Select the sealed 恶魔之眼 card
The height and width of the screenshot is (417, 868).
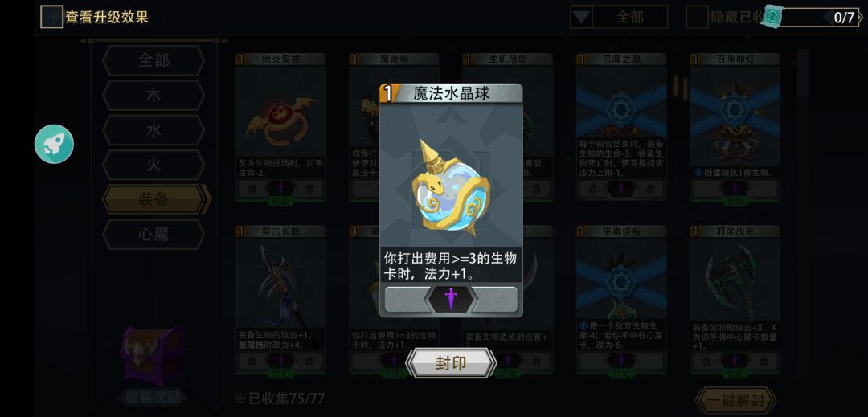tap(621, 127)
